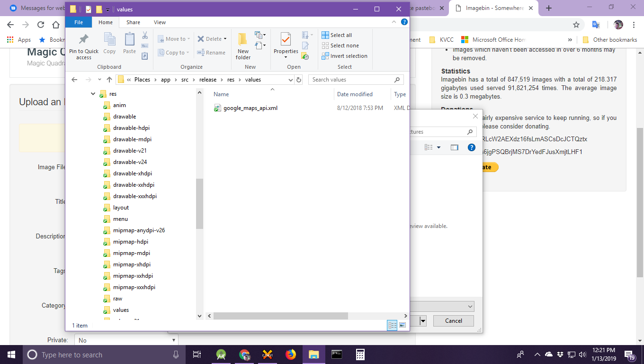This screenshot has width=644, height=364.
Task: Click the Edit icon in Open group
Action: point(305,45)
